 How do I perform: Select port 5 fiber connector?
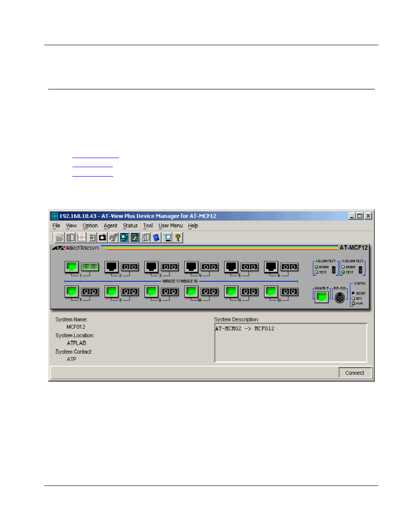(x=249, y=267)
